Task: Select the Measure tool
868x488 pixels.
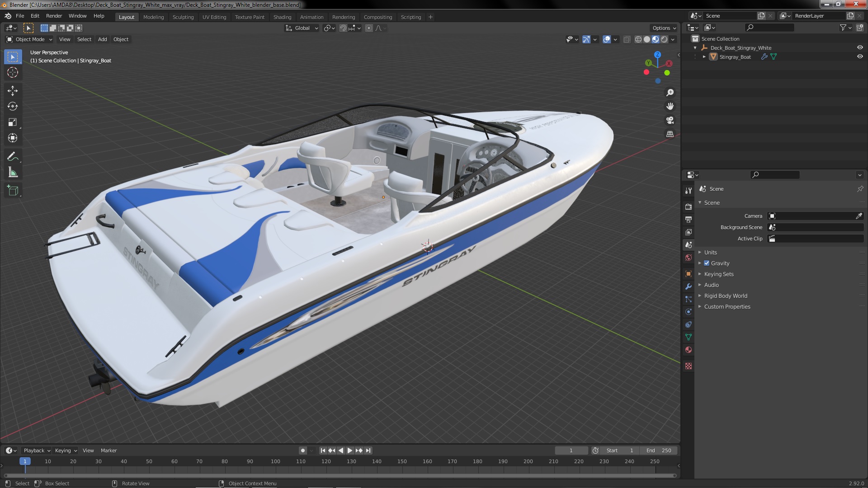Action: [x=13, y=173]
